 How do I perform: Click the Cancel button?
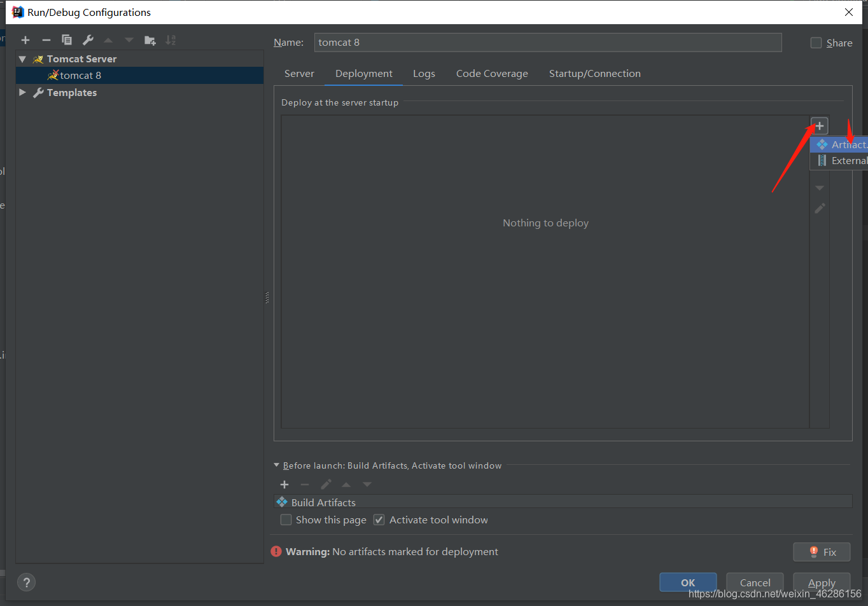(x=755, y=582)
